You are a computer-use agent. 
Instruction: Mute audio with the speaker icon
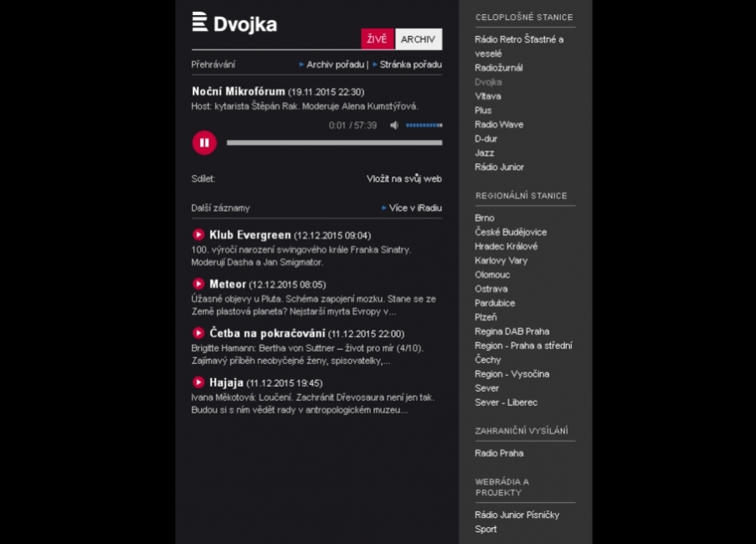(394, 126)
